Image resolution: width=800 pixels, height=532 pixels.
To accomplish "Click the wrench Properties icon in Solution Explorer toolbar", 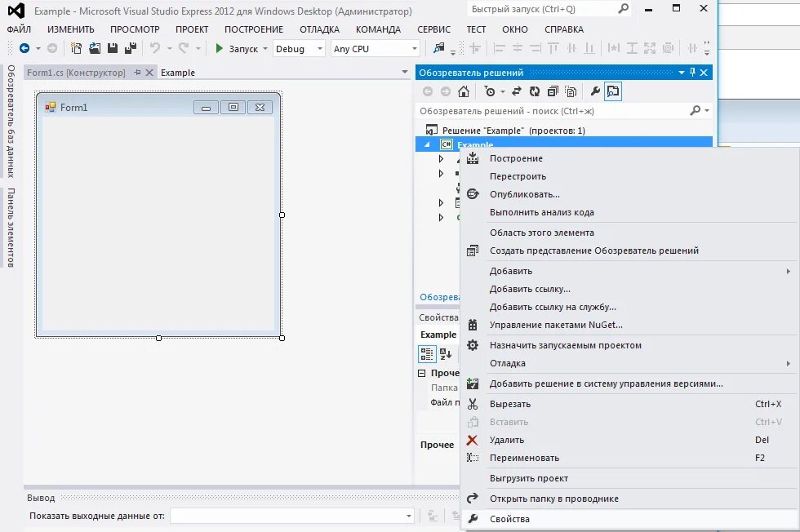I will [x=595, y=91].
